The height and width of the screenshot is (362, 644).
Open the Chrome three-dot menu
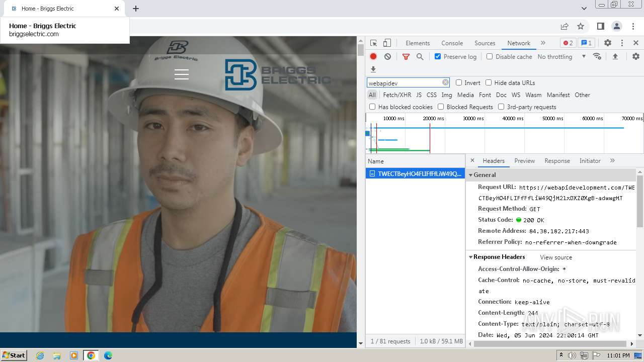634,26
